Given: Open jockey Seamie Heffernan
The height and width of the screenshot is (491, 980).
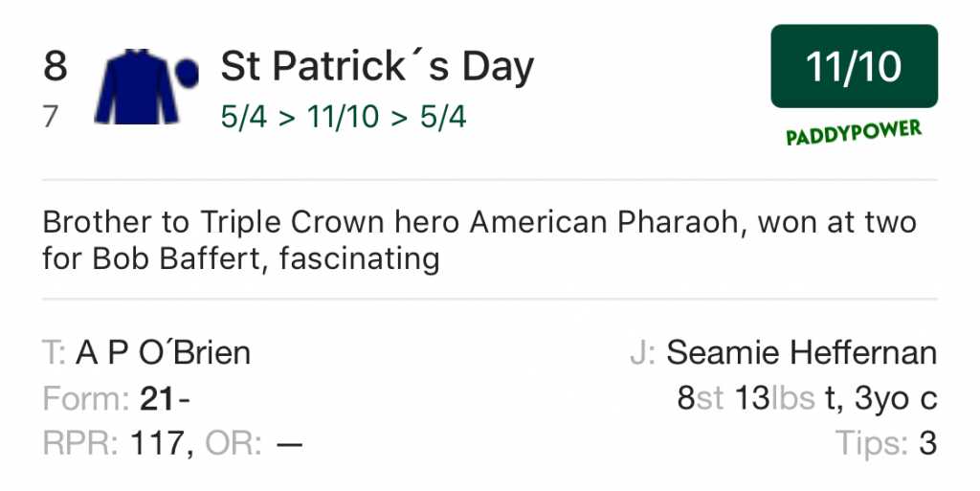Looking at the screenshot, I should click(801, 353).
